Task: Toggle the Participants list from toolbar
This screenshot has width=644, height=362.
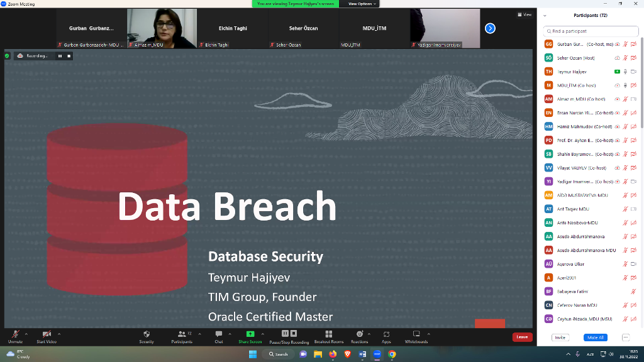Action: pos(181,334)
